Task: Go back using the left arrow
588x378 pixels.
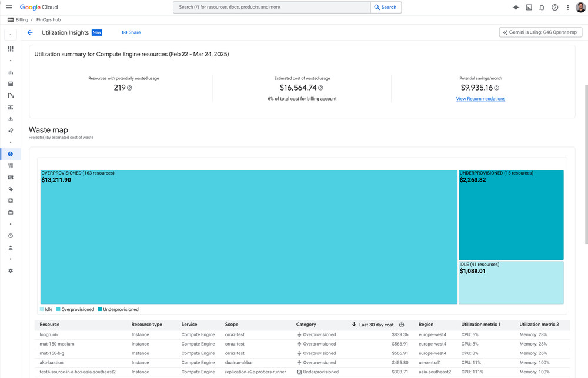Action: pos(30,33)
